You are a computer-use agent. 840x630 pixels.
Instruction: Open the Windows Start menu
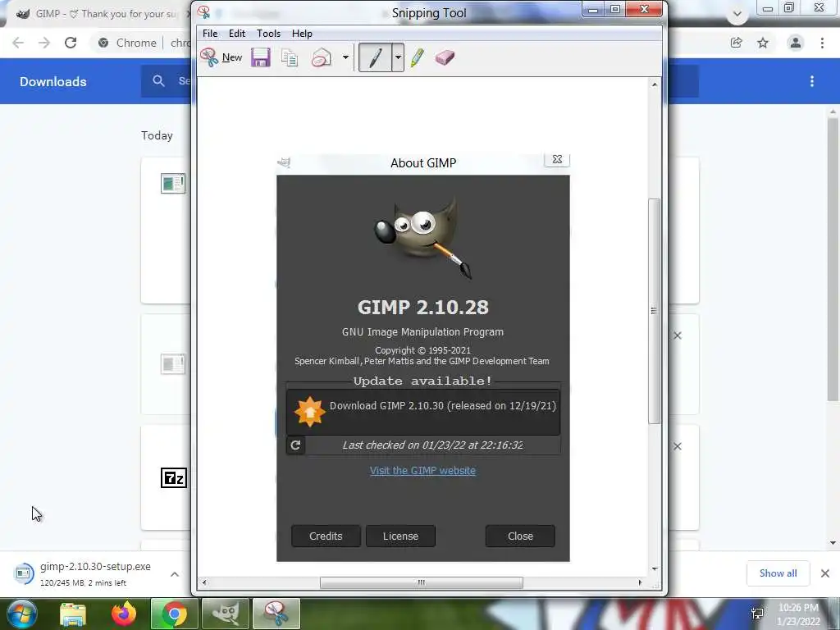pyautogui.click(x=22, y=614)
